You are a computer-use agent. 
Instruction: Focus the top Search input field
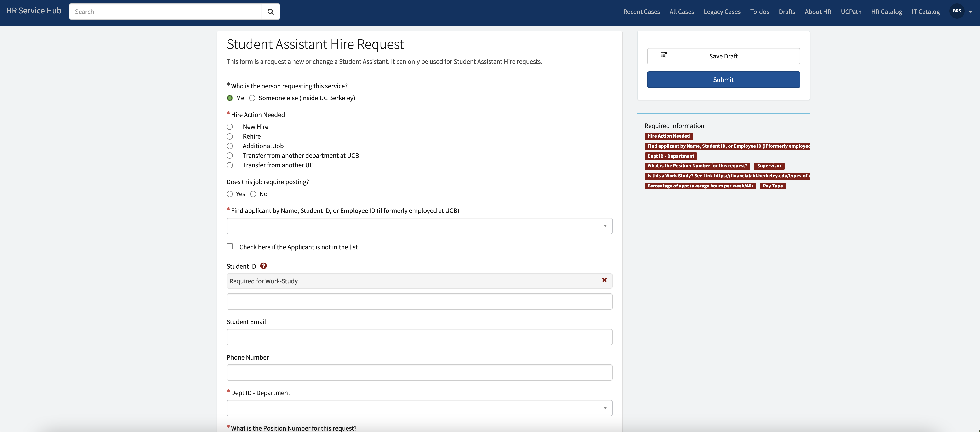tap(165, 12)
